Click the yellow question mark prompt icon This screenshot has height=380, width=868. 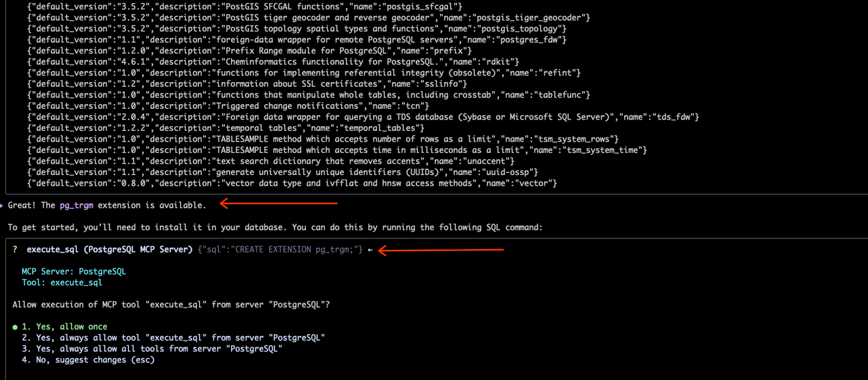click(15, 249)
